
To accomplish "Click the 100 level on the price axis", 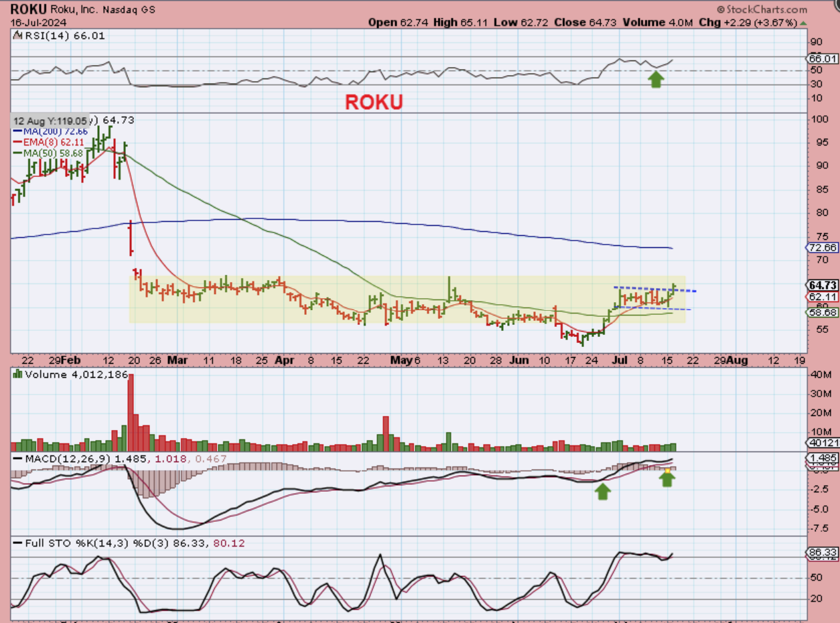I will [820, 119].
